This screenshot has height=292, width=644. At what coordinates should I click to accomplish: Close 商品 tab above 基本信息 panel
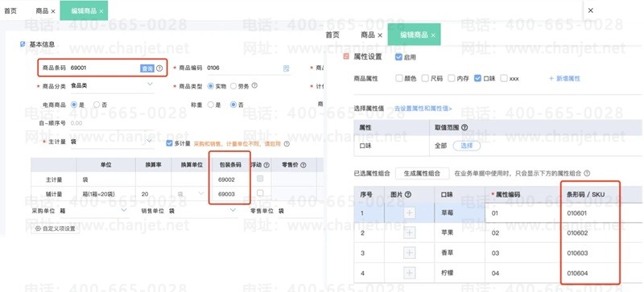(53, 11)
